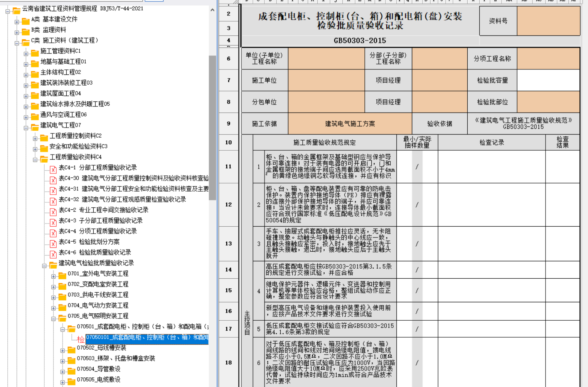Click the document icon of 表C4-3 子分部工程质量验收记录

coord(53,222)
